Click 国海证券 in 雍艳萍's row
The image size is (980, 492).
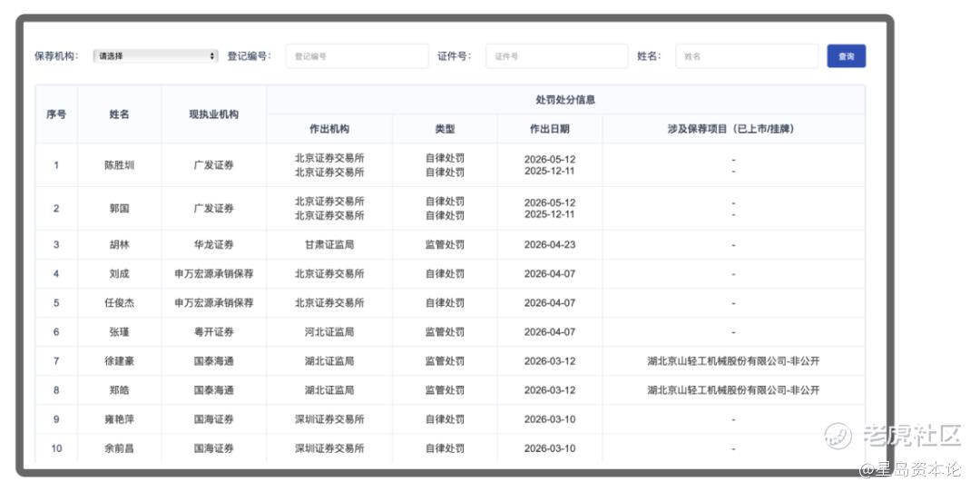point(214,418)
